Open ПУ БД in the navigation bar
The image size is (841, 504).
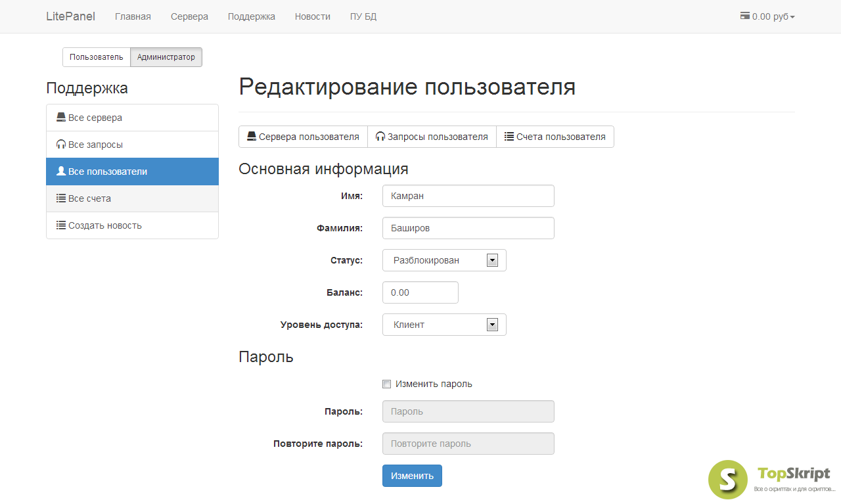tap(363, 16)
